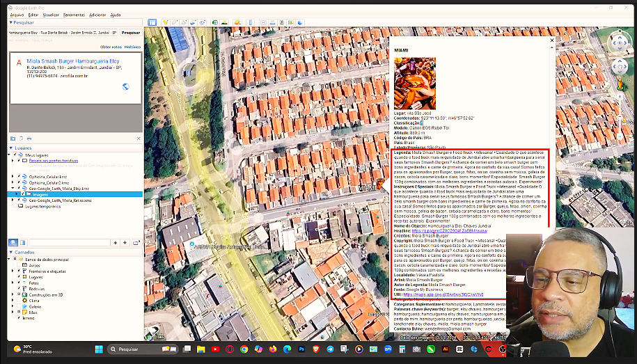Open the Adicionar menu
Viewport: 637px width, 364px height.
[x=97, y=15]
